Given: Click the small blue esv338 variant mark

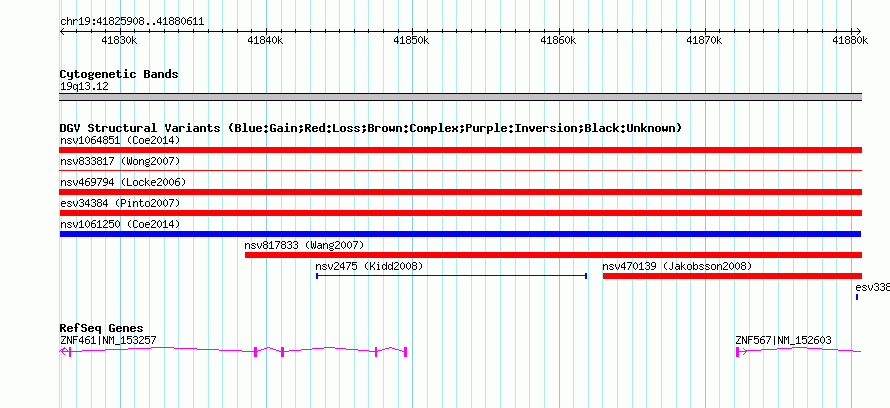Looking at the screenshot, I should click(x=857, y=297).
